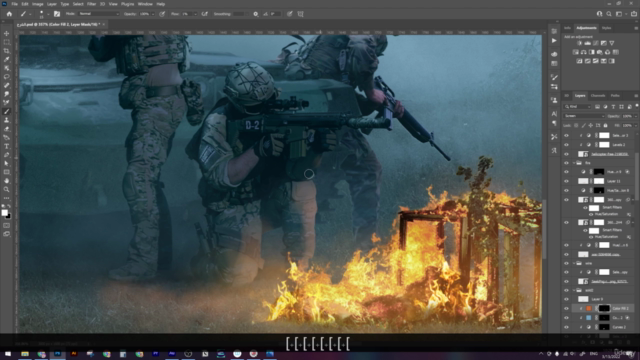Click the search icon at top right

(x=609, y=14)
